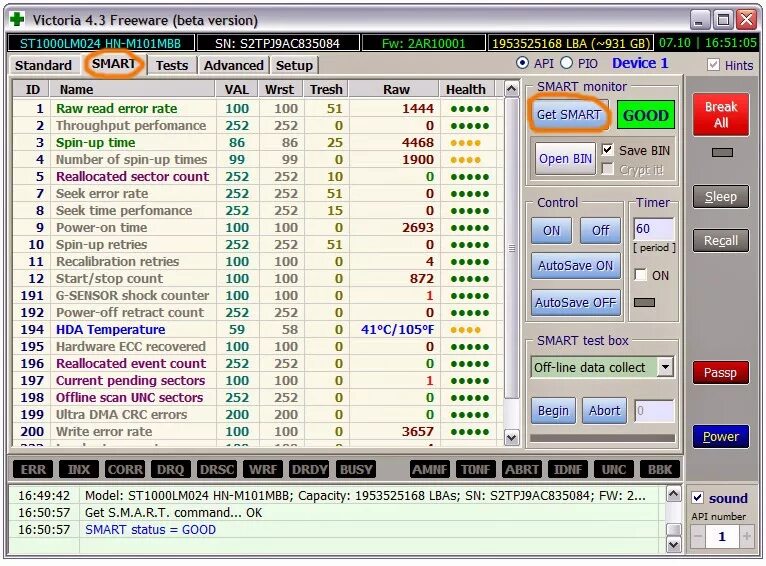Click the INX status indicator

click(79, 470)
